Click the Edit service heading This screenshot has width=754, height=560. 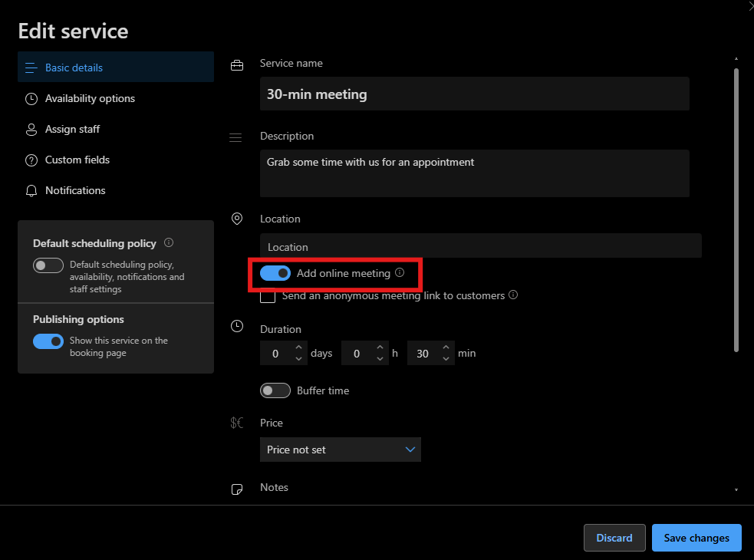point(73,31)
